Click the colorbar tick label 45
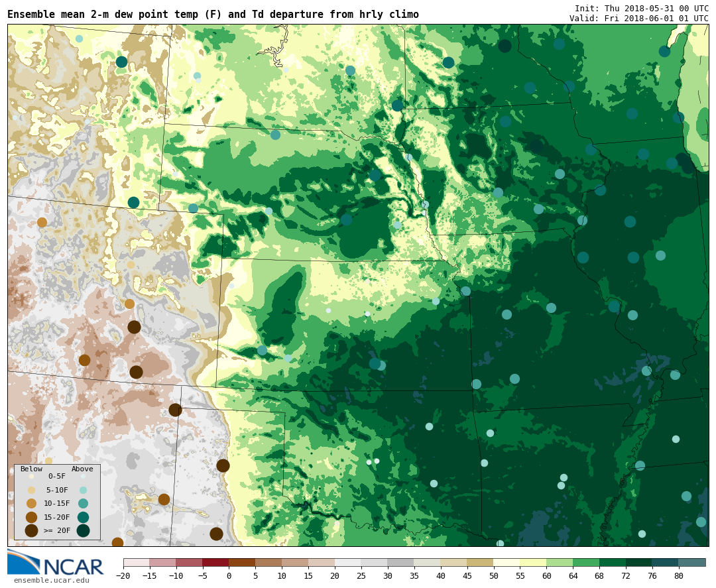The width and height of the screenshot is (716, 588). pos(467,575)
